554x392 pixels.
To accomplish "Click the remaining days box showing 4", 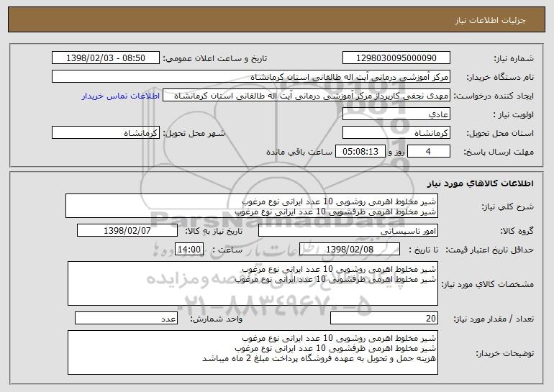I will (429, 152).
